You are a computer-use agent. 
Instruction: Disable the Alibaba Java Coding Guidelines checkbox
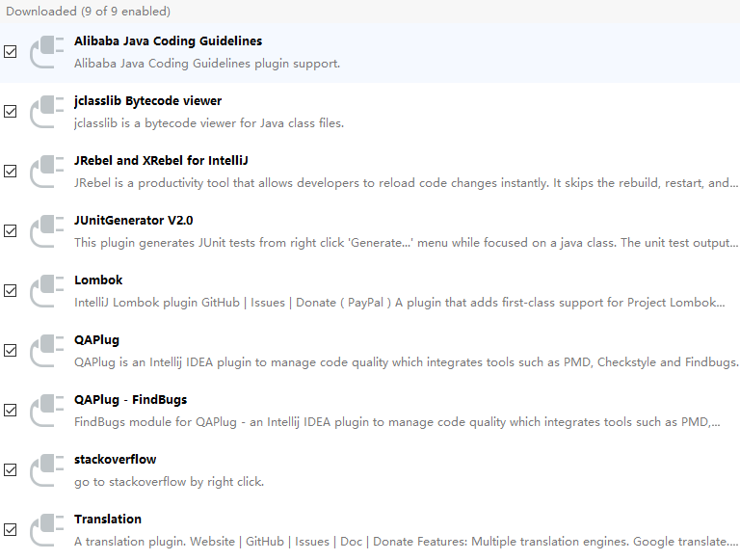[11, 52]
